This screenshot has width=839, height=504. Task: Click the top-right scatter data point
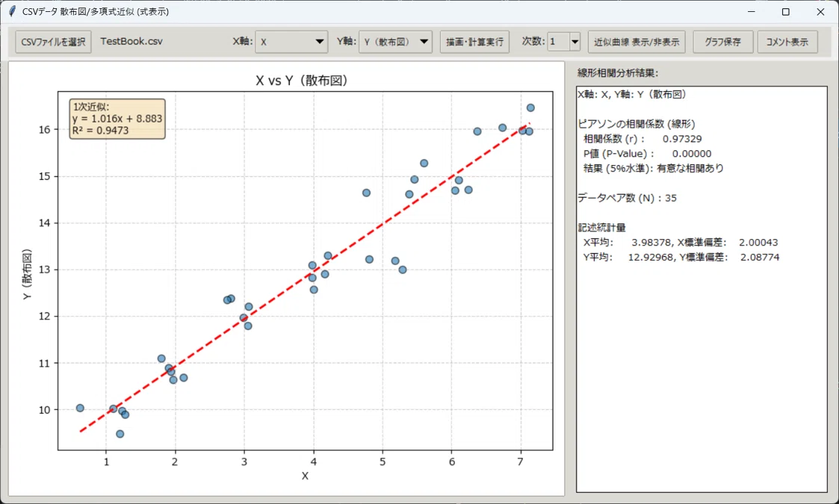530,108
